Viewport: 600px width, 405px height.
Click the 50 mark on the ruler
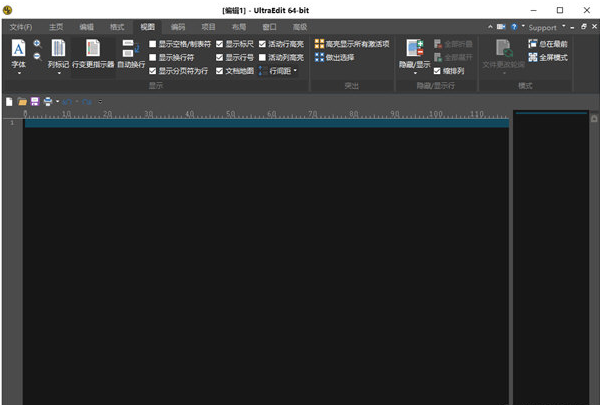click(231, 114)
